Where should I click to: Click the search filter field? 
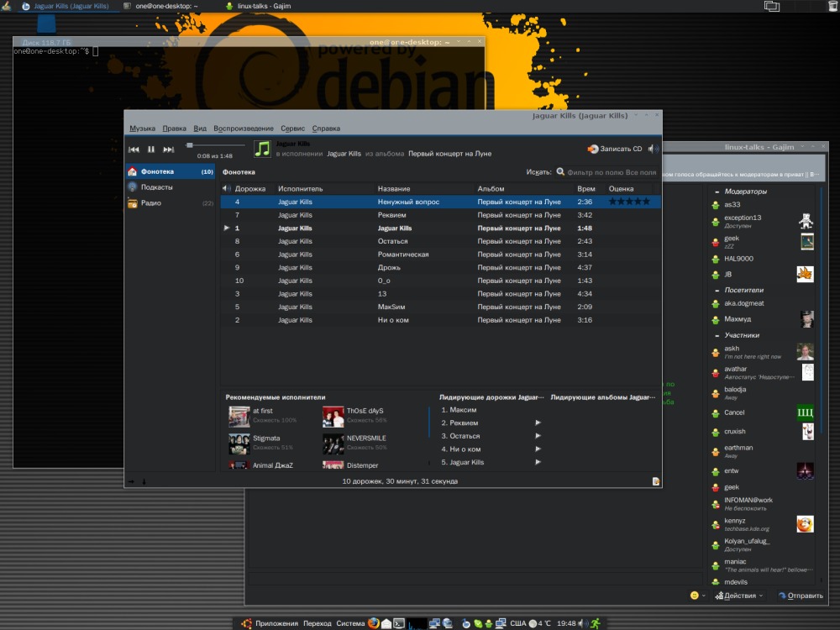pos(612,172)
